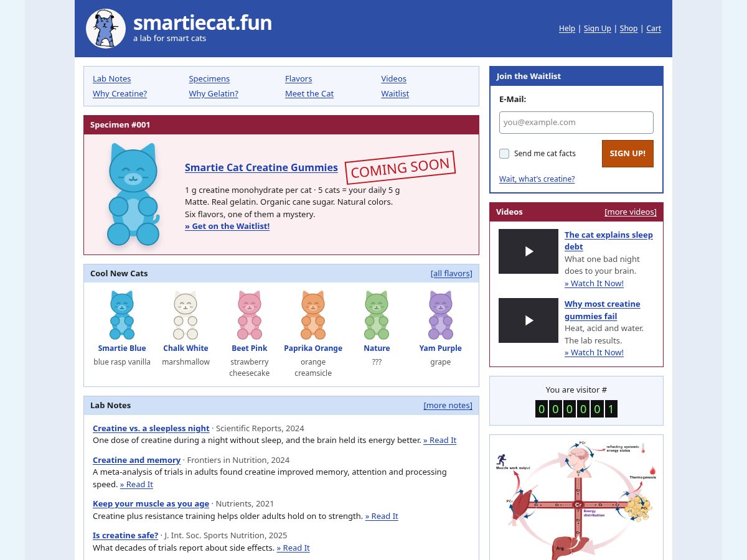Click the Paprika Orange flavor name

(313, 348)
